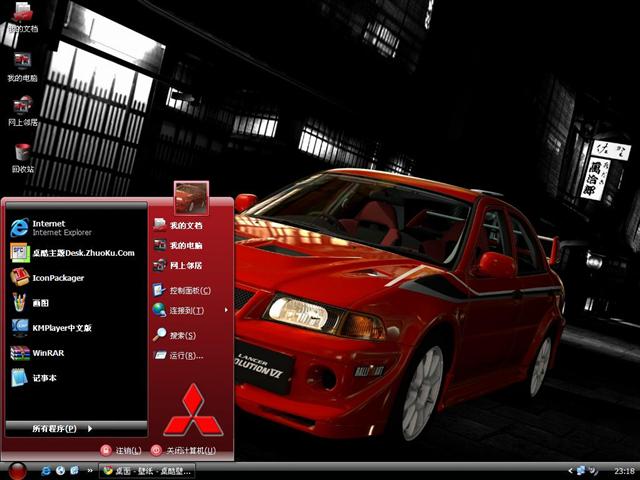Select the 我的电脑 desktop icon
The width and height of the screenshot is (640, 480).
point(22,63)
